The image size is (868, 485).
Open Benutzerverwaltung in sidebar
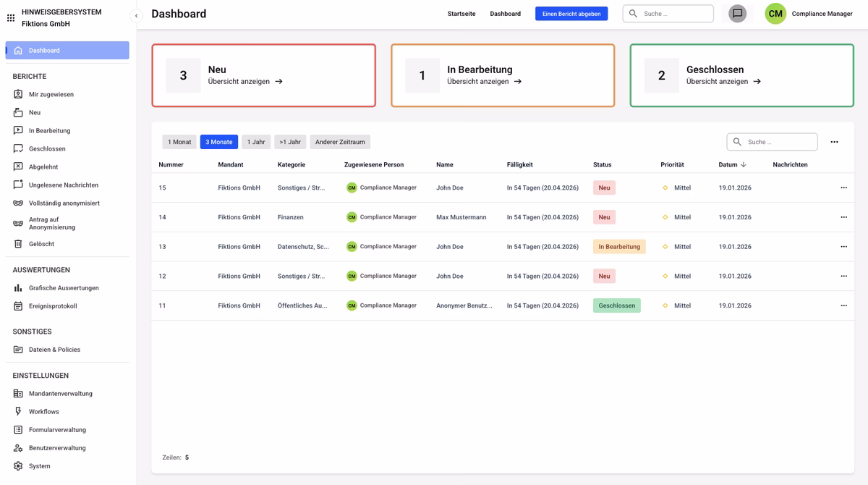[x=56, y=448]
